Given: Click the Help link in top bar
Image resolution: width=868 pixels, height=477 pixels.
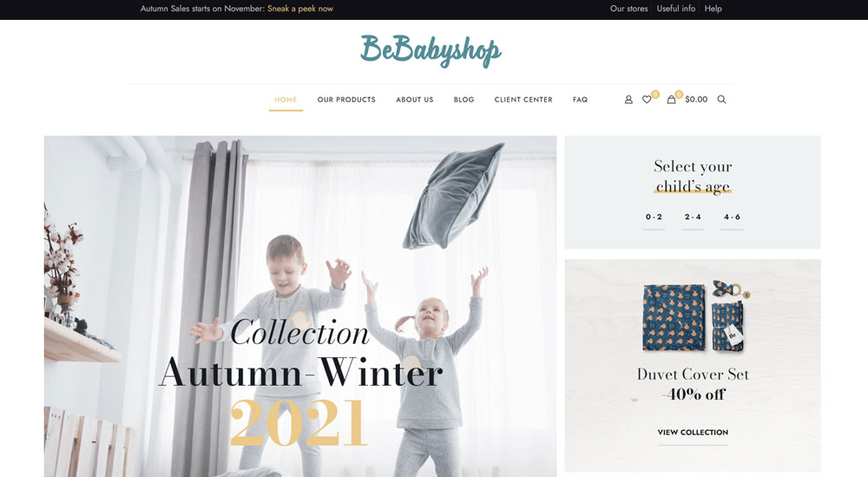Looking at the screenshot, I should click(x=713, y=9).
